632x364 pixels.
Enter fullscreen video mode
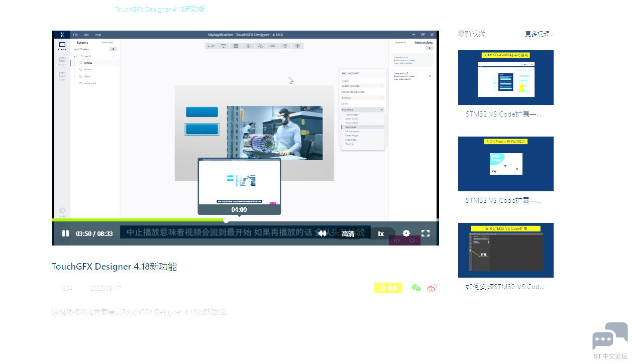426,233
